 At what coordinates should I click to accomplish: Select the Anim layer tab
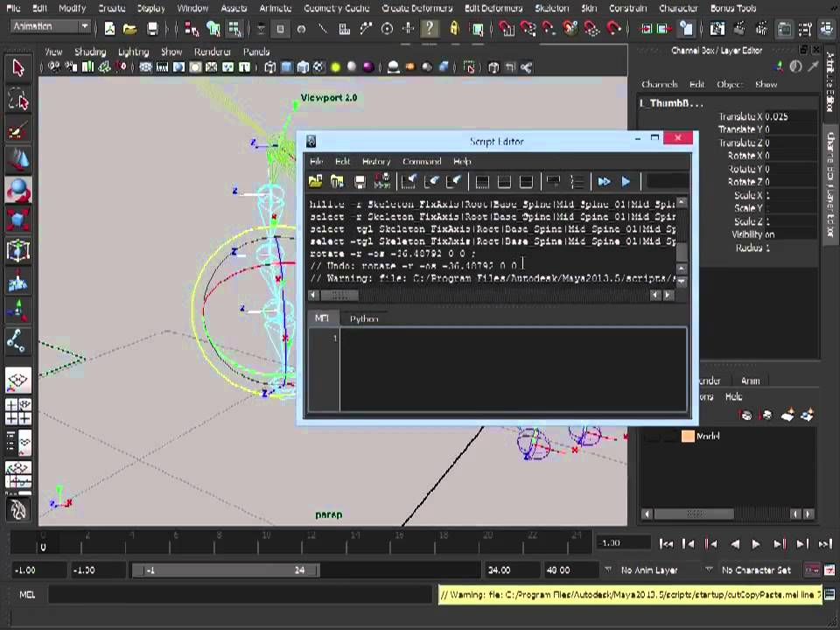[750, 381]
